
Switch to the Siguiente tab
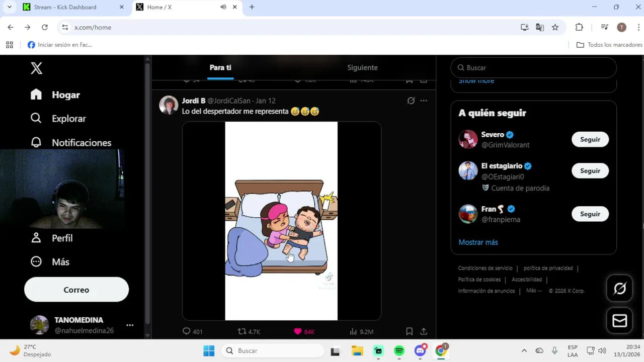(362, 67)
